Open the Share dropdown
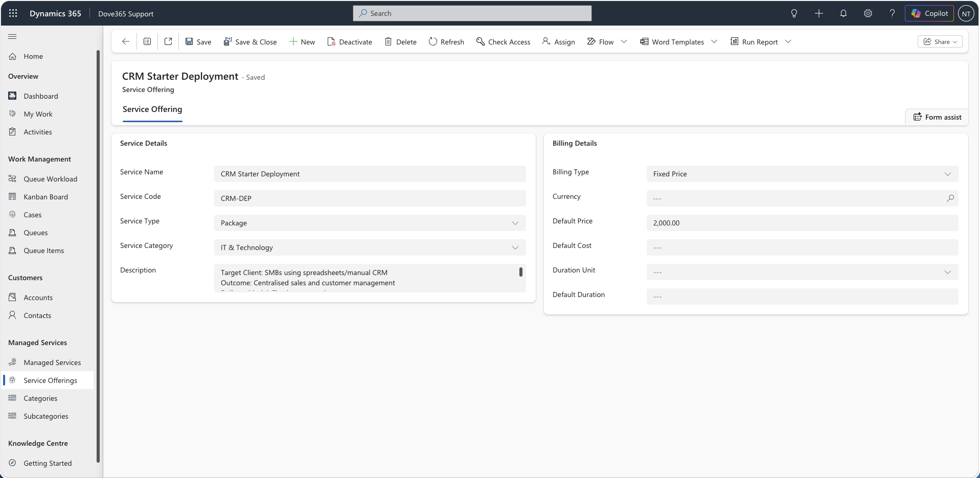Screen dimensions: 980x478 [x=940, y=42]
